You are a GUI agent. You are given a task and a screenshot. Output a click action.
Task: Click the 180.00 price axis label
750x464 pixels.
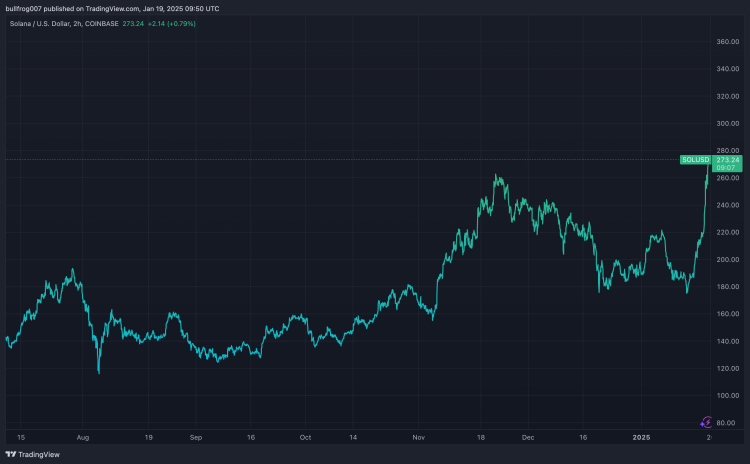click(x=728, y=287)
